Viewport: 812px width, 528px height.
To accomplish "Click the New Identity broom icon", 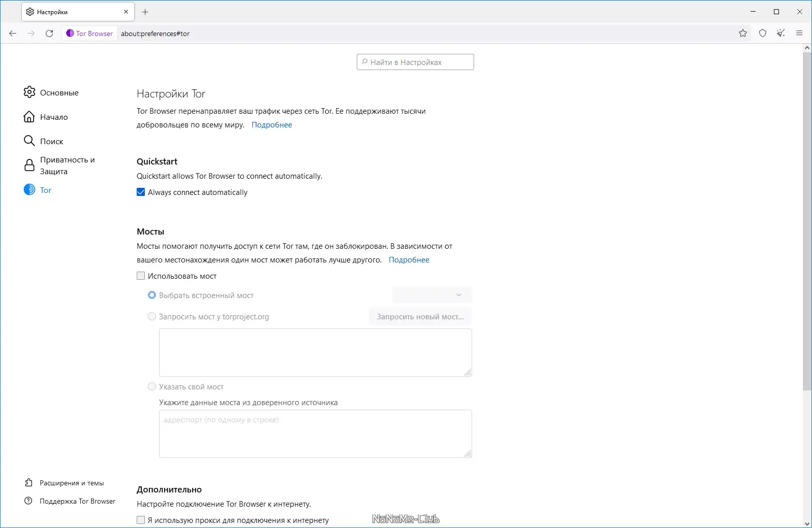I will pyautogui.click(x=781, y=34).
